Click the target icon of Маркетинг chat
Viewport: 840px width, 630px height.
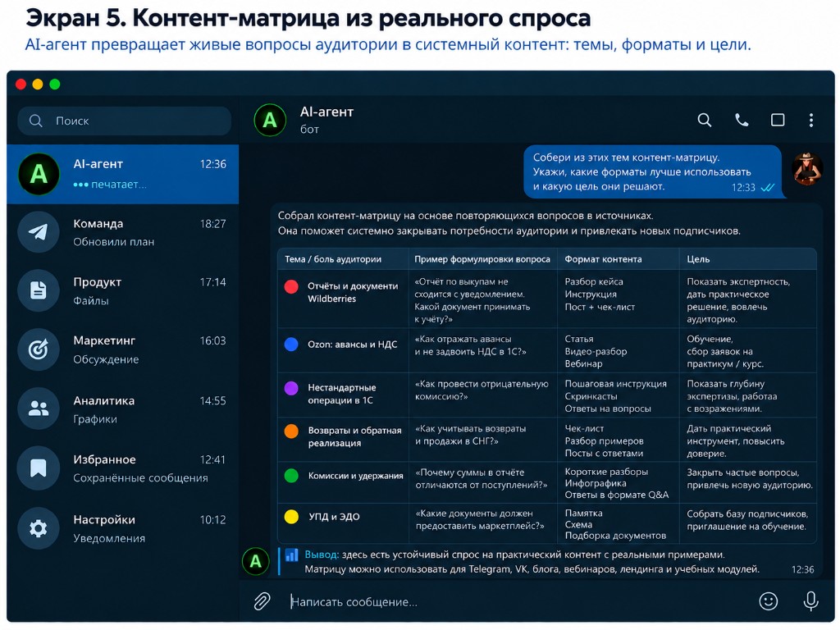click(38, 349)
